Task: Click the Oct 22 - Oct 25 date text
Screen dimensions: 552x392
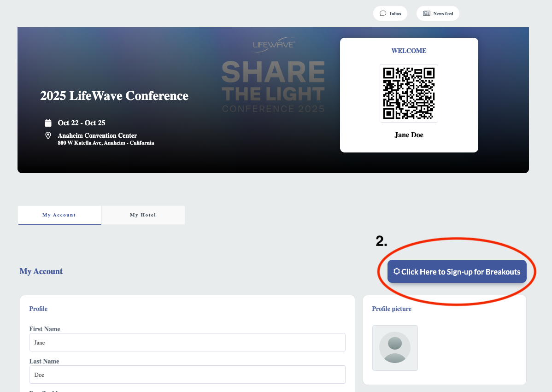Action: pyautogui.click(x=82, y=123)
